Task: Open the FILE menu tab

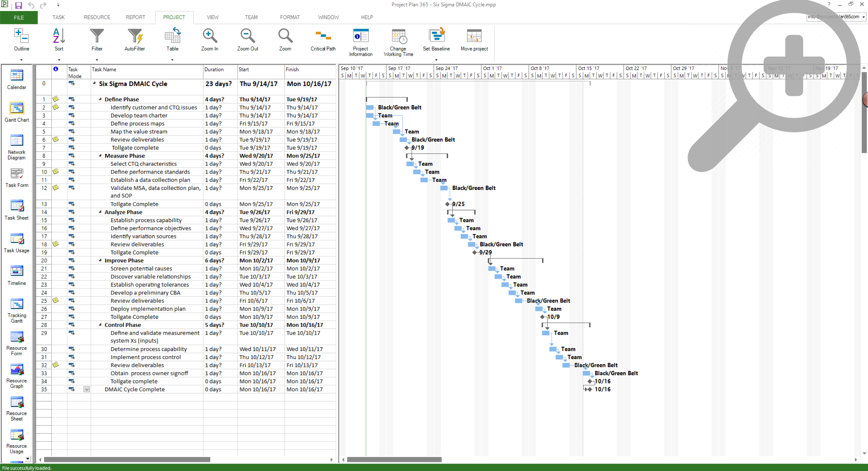Action: (x=19, y=17)
